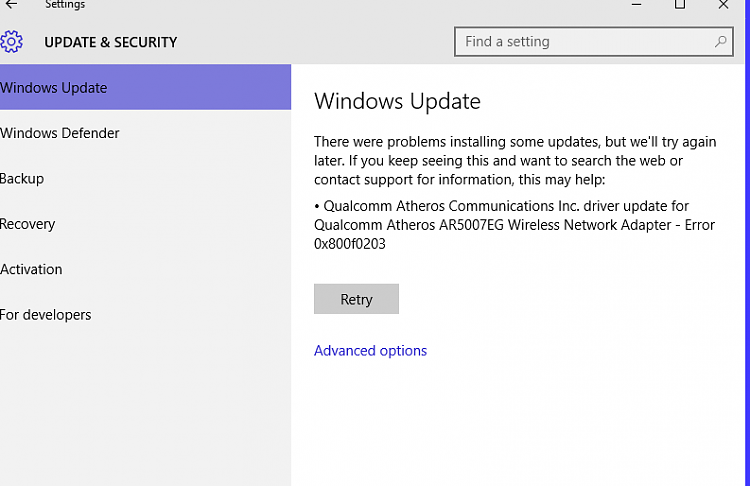Viewport: 750px width, 486px height.
Task: Click the 'There were problems installing' message
Action: coord(515,160)
